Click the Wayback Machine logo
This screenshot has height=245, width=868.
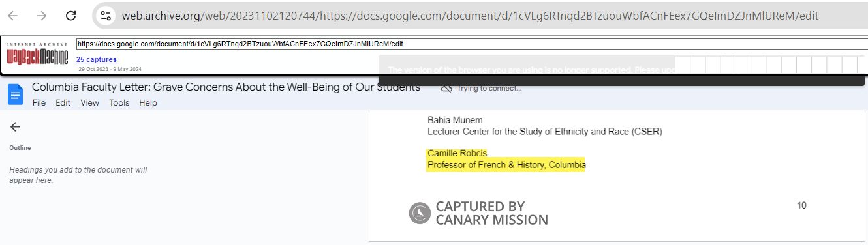tap(37, 54)
